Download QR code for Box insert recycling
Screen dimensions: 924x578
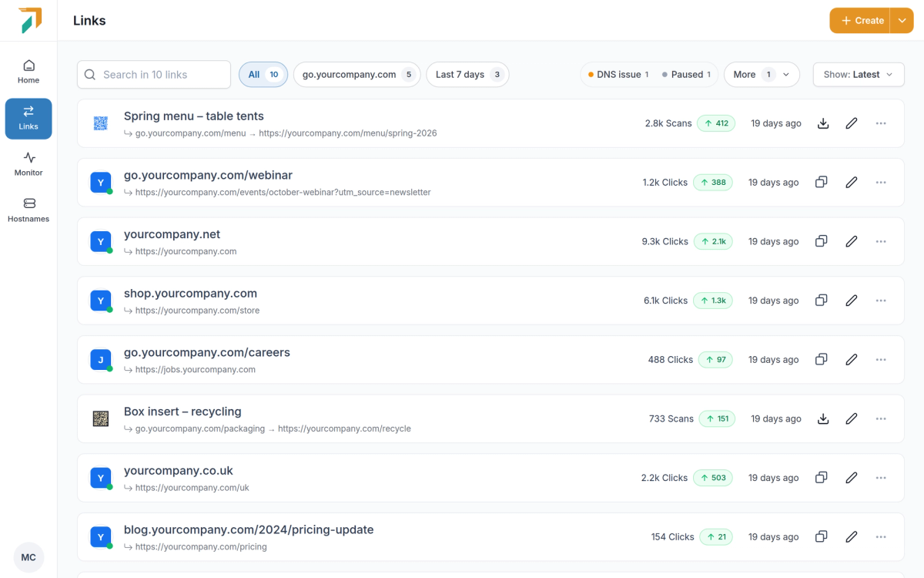823,418
